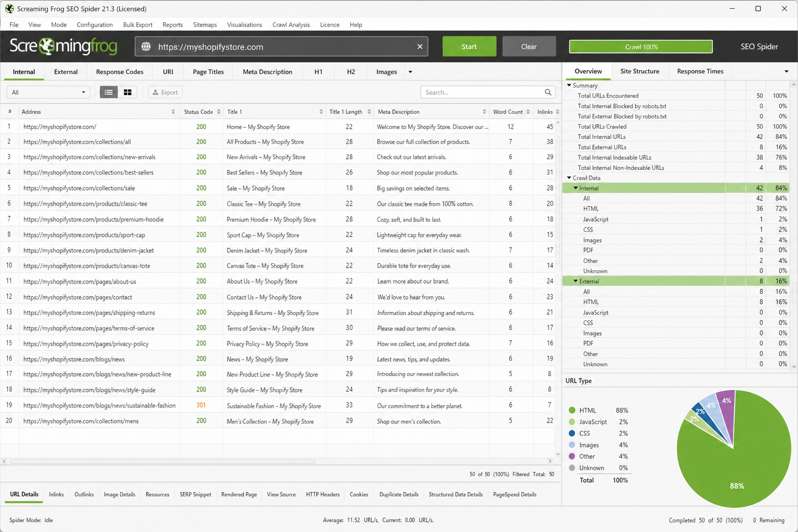Click the Screaming Frog logo

click(x=63, y=46)
